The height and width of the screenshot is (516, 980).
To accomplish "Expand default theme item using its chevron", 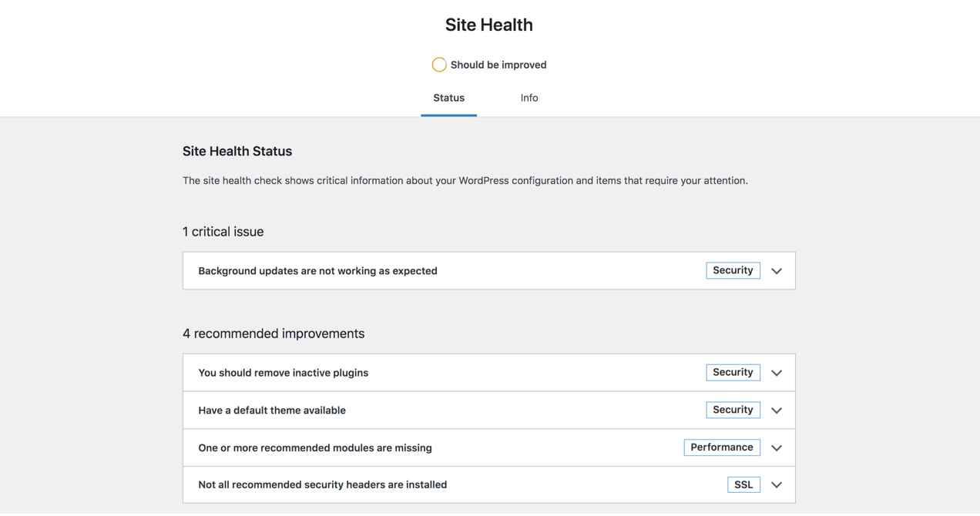I will point(777,410).
